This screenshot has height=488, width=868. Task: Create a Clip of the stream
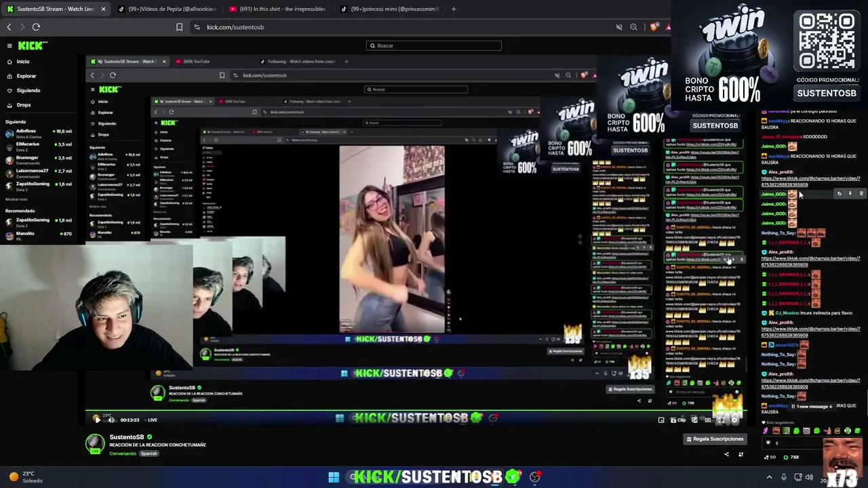click(x=678, y=420)
